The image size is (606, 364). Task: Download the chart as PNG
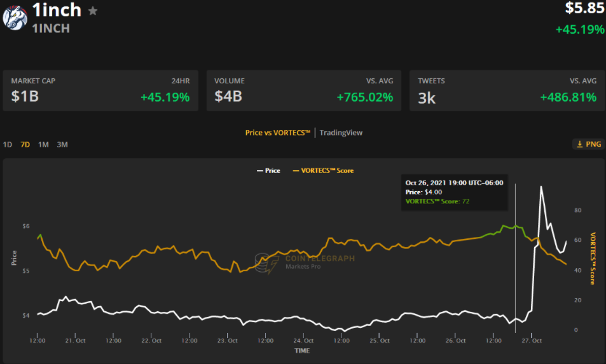[x=589, y=144]
